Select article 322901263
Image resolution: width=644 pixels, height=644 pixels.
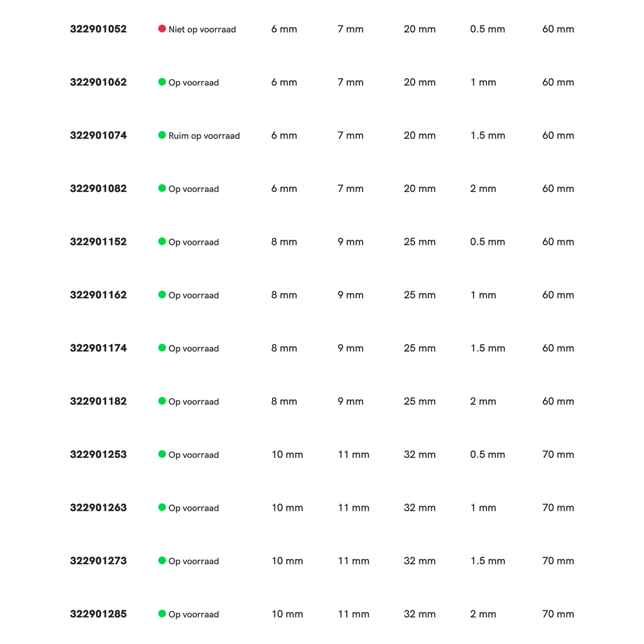(99, 507)
